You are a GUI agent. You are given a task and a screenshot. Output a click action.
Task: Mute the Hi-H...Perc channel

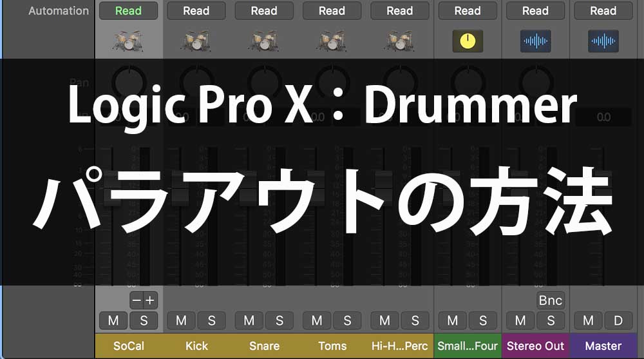point(385,320)
